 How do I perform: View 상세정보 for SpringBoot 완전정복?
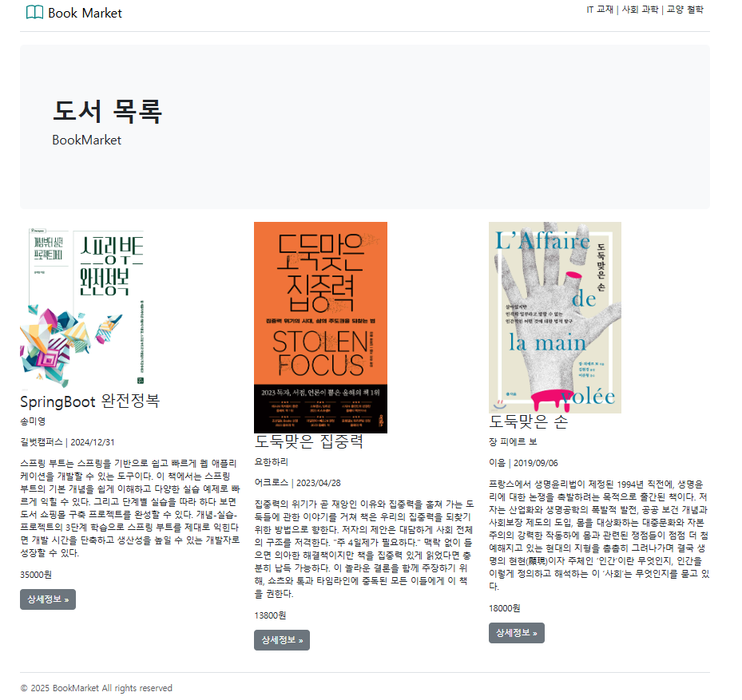tap(48, 599)
